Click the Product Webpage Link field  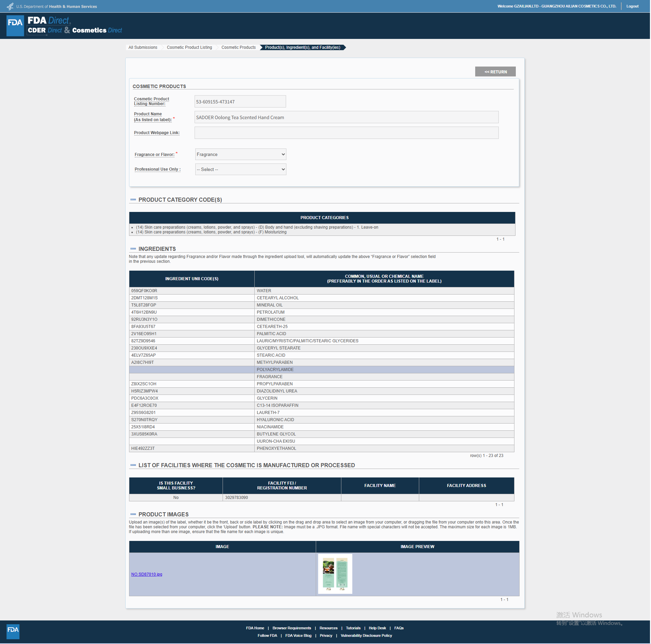point(346,133)
